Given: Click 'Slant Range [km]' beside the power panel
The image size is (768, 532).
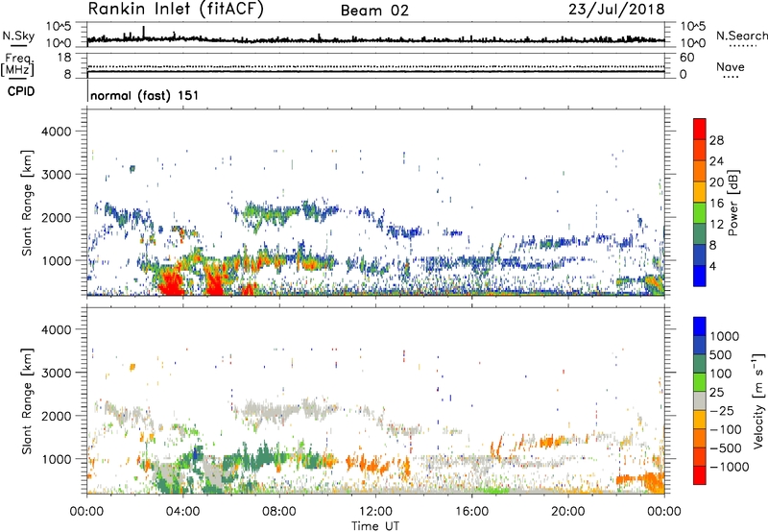Looking at the screenshot, I should point(27,203).
